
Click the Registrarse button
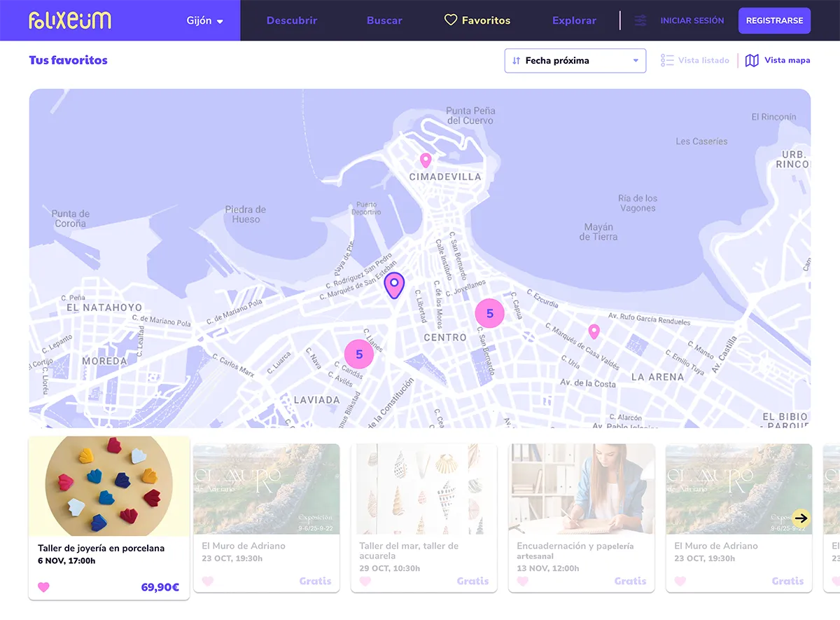(774, 21)
